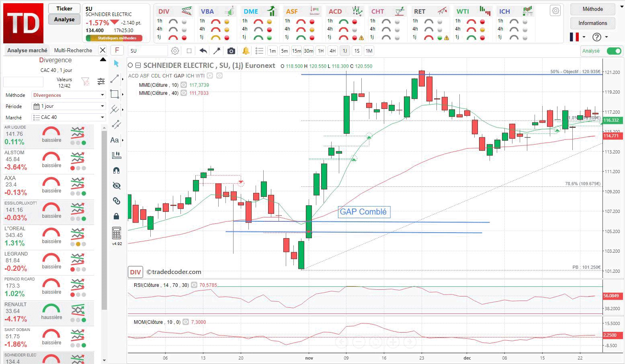Click the magic wand icon

tap(217, 51)
